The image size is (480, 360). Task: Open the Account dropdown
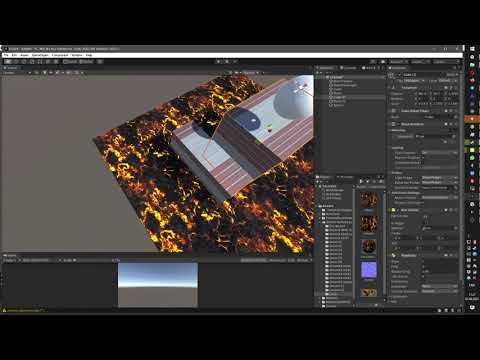(x=398, y=62)
